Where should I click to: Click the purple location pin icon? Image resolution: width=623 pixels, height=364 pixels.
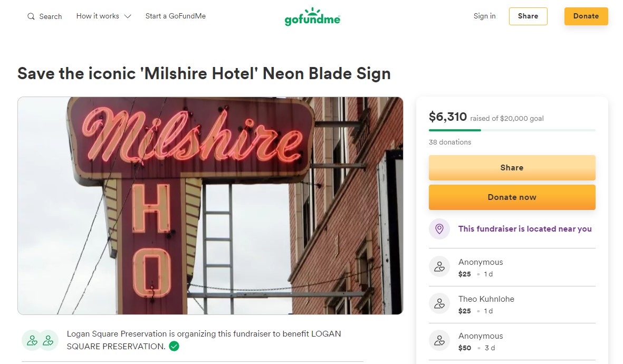click(x=439, y=229)
